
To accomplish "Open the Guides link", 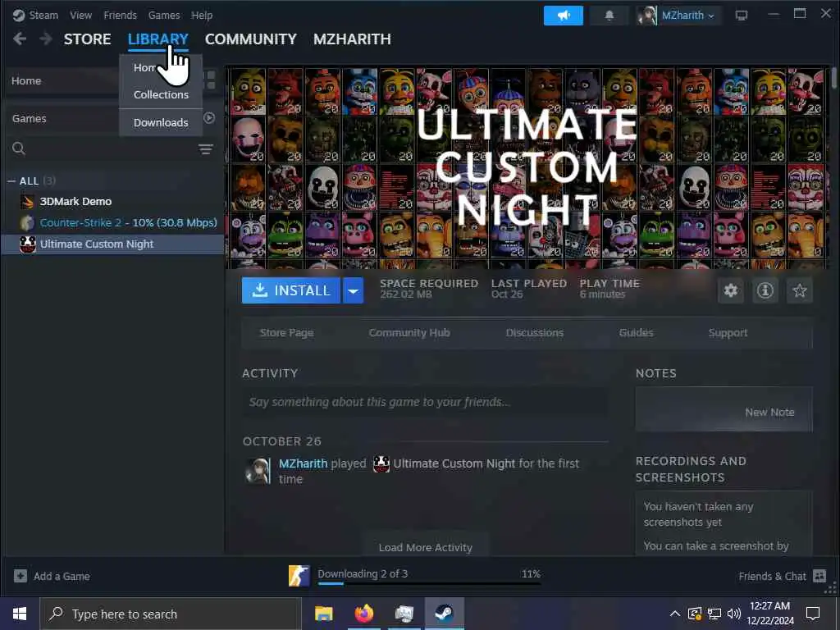I will (x=636, y=333).
